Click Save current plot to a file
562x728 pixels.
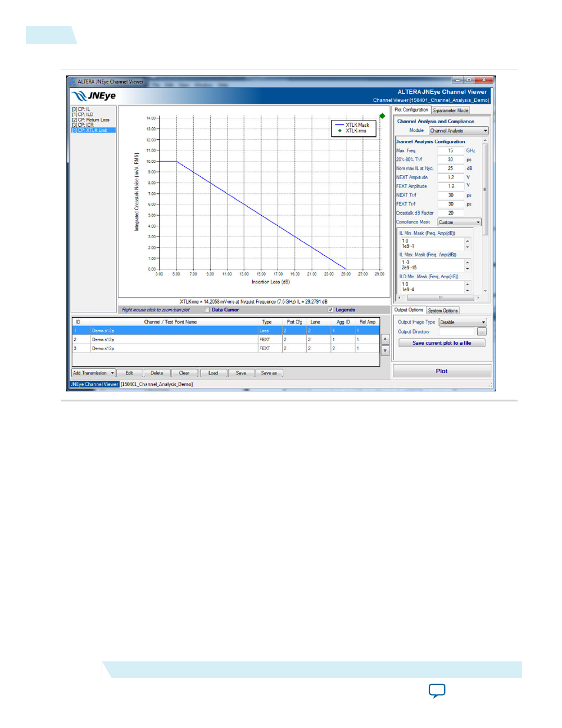442,343
